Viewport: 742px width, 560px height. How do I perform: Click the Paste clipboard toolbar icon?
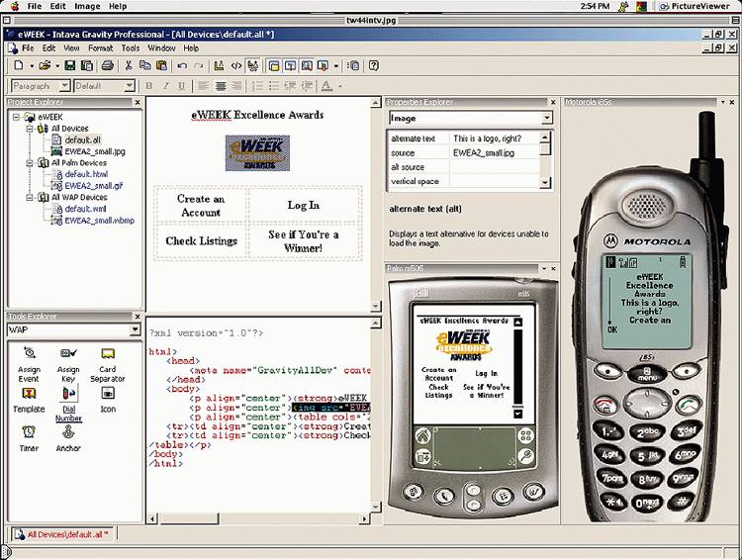click(161, 65)
